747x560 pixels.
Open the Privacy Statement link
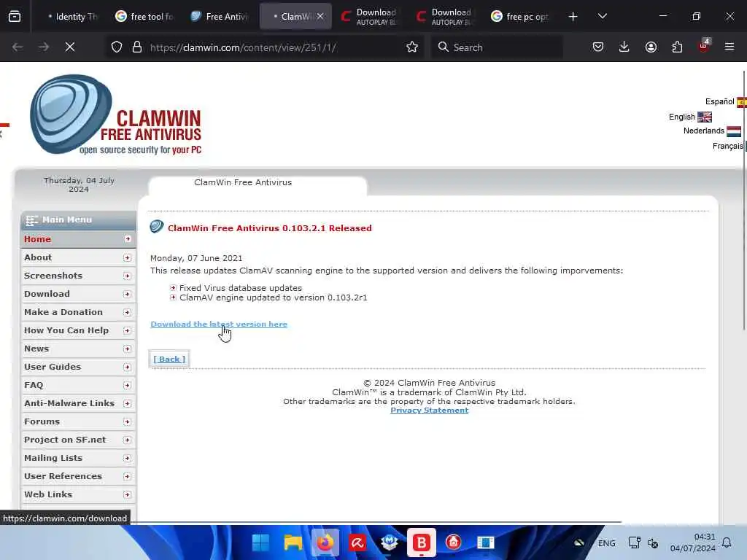click(x=429, y=411)
